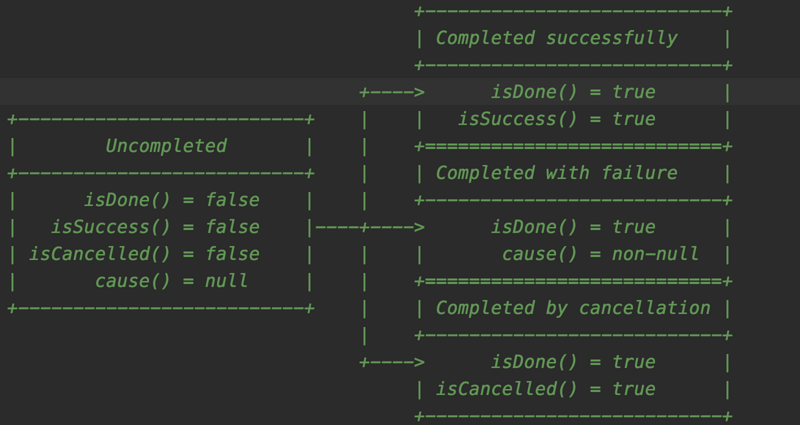The width and height of the screenshot is (800, 425).
Task: Place cursor on "isDone() = false"
Action: coord(171,200)
